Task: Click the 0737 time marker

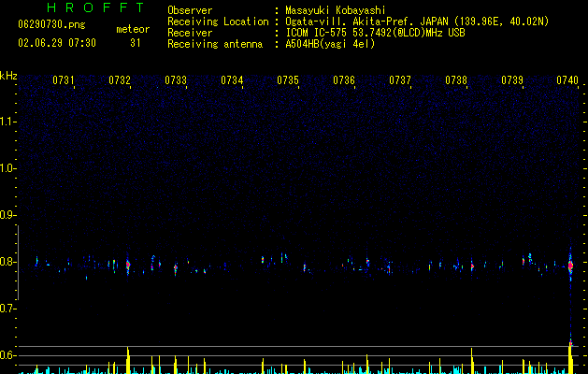Action: [400, 80]
